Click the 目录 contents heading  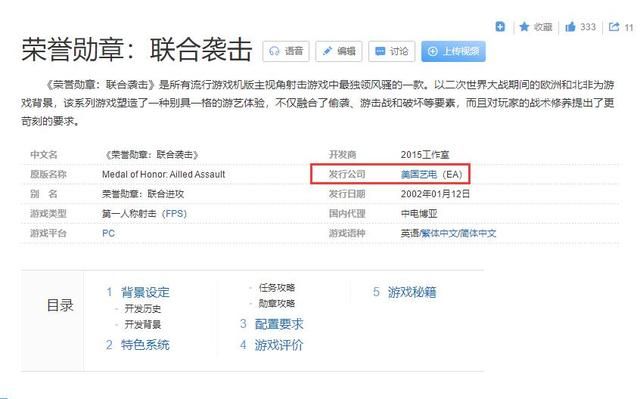pyautogui.click(x=60, y=305)
